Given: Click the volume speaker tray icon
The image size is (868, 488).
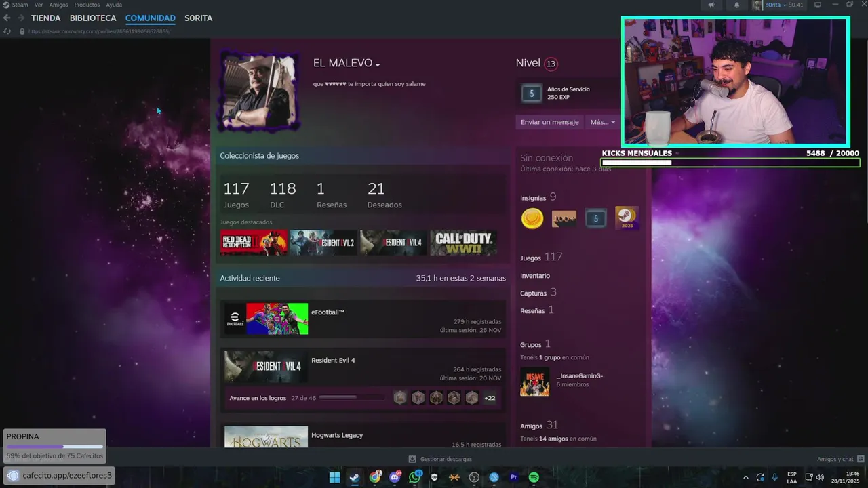Looking at the screenshot, I should pyautogui.click(x=820, y=477).
